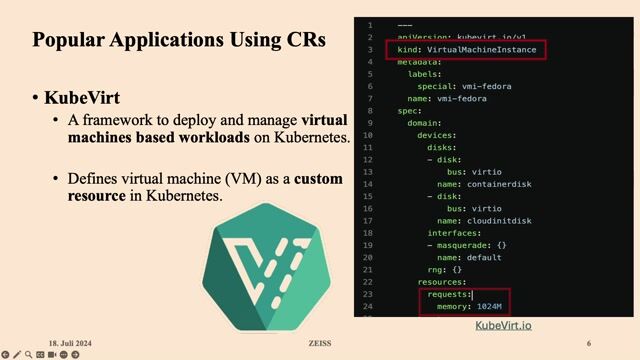This screenshot has width=640, height=360.
Task: Click 'name: containerdisk' in the code
Action: click(484, 184)
